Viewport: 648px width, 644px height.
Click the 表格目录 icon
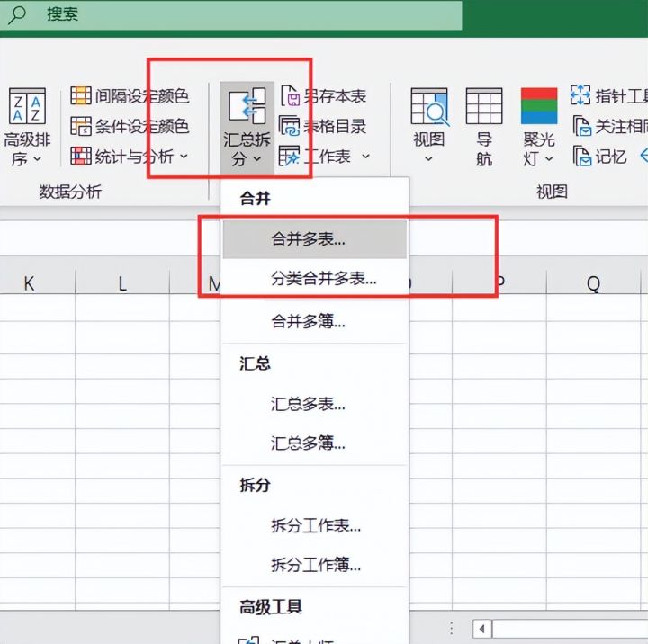pyautogui.click(x=289, y=126)
